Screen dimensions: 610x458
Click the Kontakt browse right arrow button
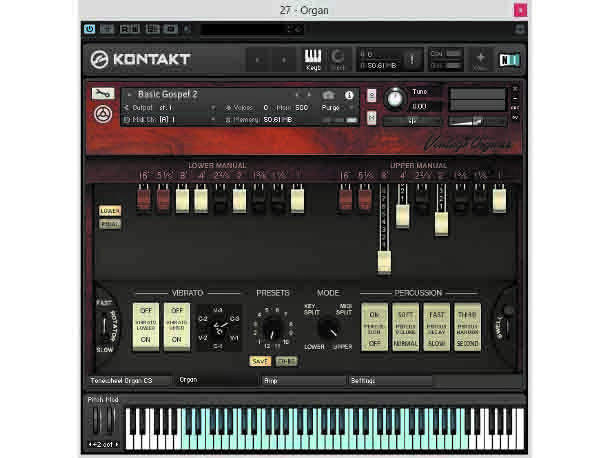pyautogui.click(x=284, y=60)
